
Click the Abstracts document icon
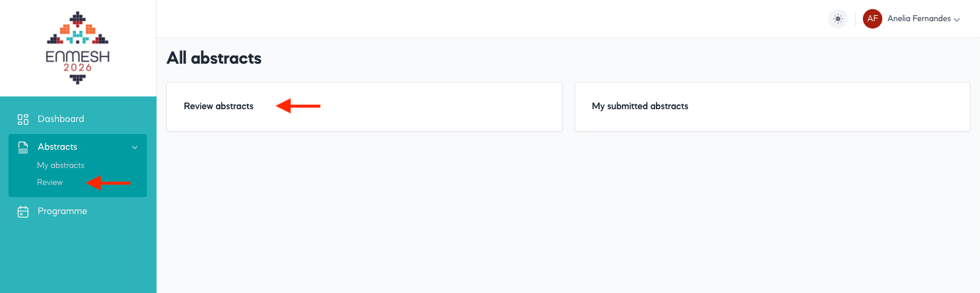[23, 147]
